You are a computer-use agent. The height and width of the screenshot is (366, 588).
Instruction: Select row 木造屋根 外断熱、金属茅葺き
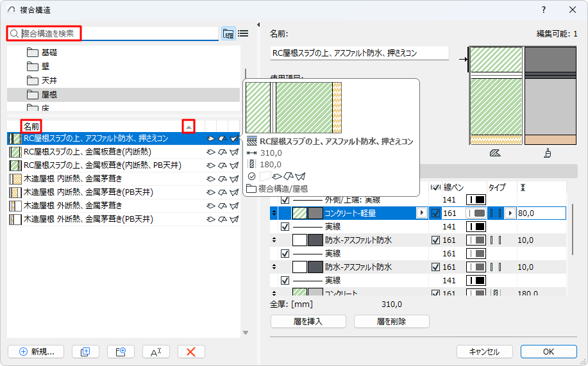pos(123,206)
